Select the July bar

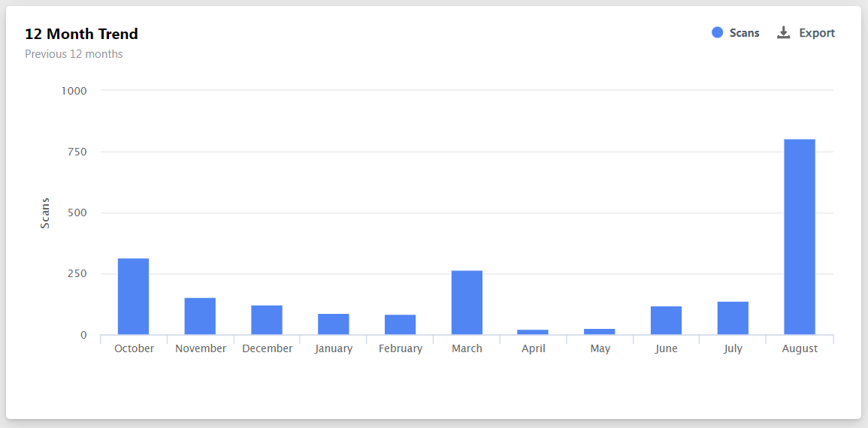733,318
